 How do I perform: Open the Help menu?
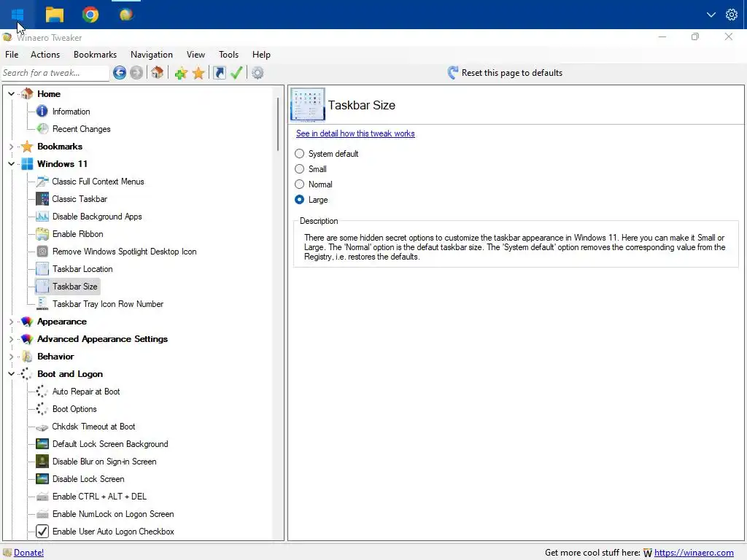(261, 54)
